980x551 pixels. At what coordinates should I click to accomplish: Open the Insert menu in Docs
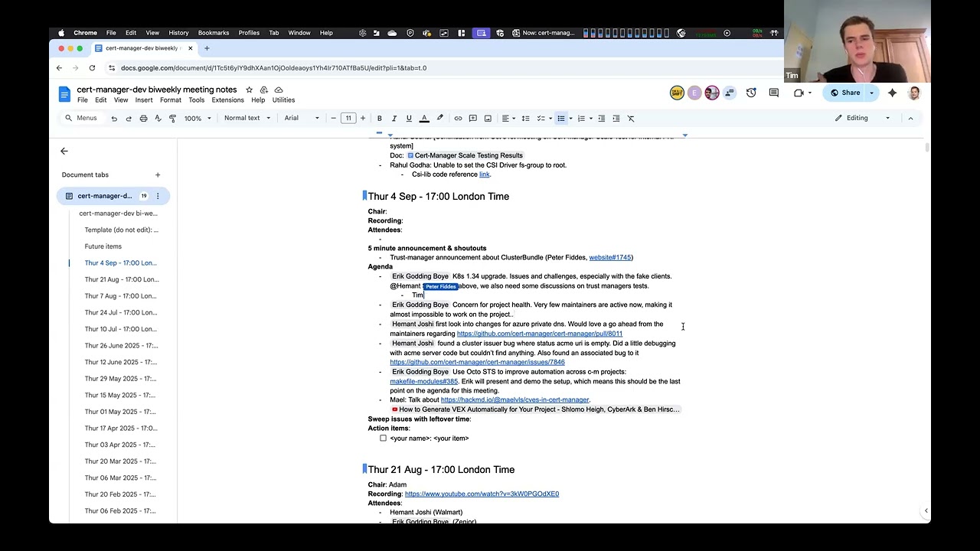tap(144, 100)
